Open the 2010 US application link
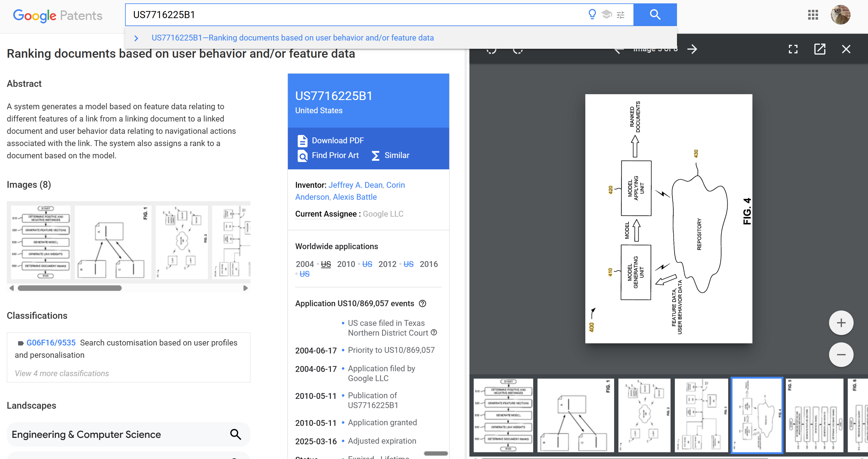 (x=367, y=264)
